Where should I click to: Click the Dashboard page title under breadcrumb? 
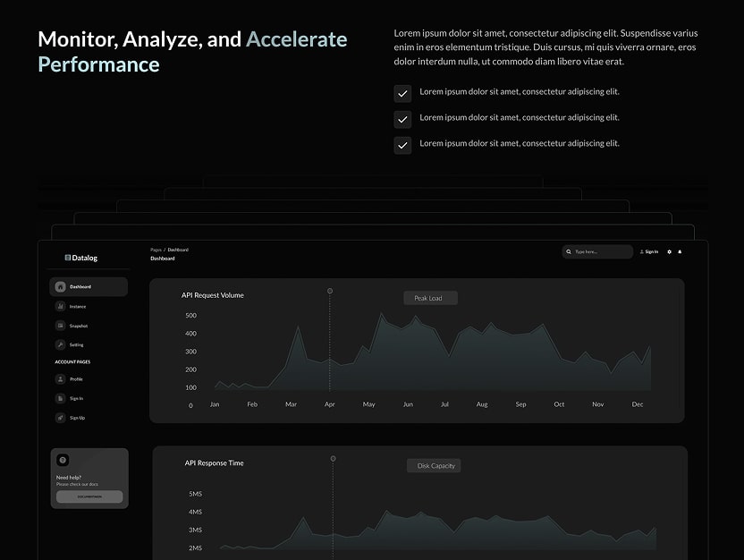[x=163, y=259]
